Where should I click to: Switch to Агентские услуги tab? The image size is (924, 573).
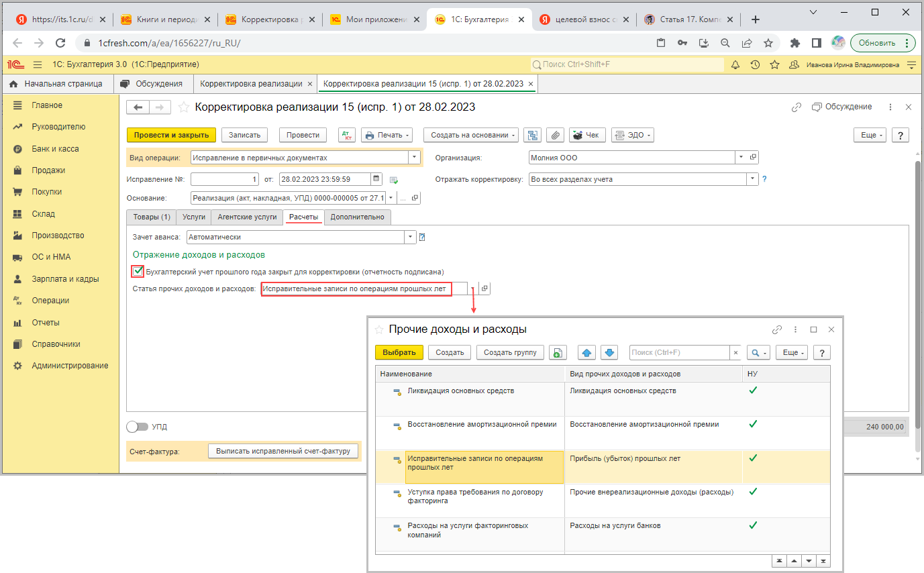(x=247, y=217)
